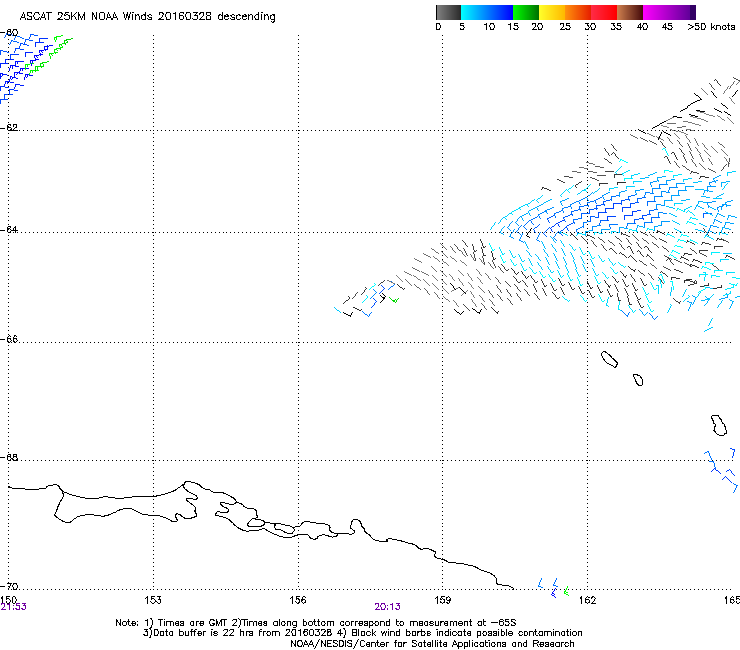
Task: Click the yellow 20-25 knots legend band
Action: click(x=552, y=12)
